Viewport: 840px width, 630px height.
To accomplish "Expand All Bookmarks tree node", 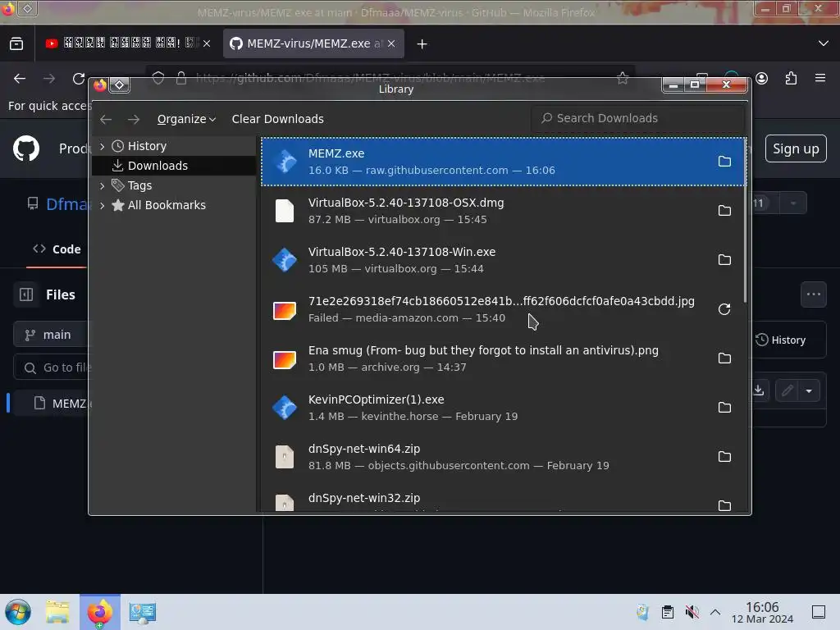I will (103, 205).
